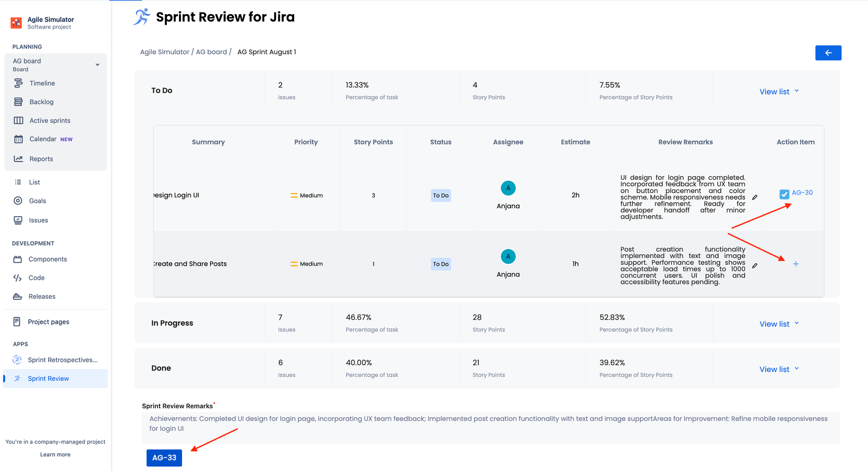
Task: Click the Priority column header
Action: coord(306,142)
